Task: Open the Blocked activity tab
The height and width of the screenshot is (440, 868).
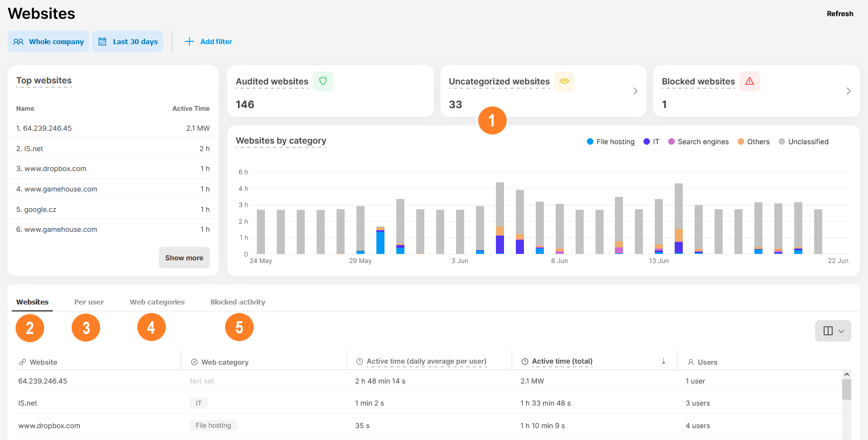Action: coord(237,302)
